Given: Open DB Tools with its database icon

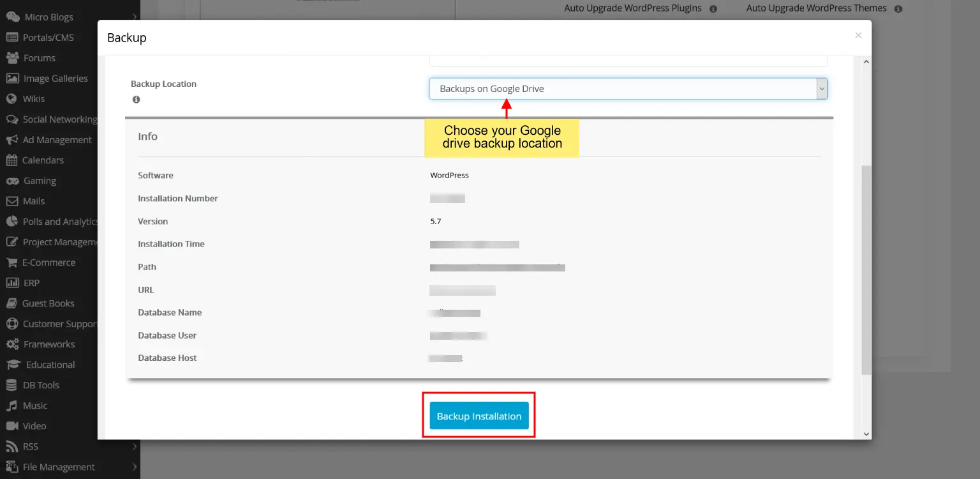Looking at the screenshot, I should tap(13, 384).
